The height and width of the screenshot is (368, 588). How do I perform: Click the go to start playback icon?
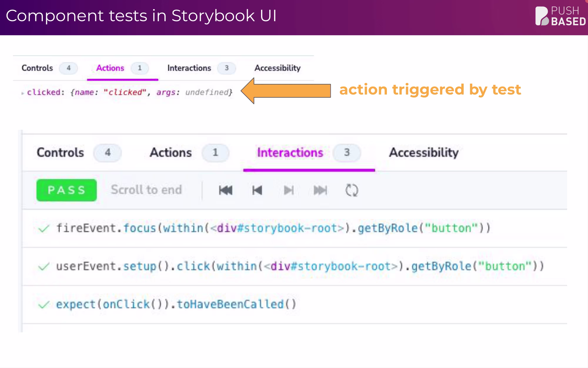(225, 190)
